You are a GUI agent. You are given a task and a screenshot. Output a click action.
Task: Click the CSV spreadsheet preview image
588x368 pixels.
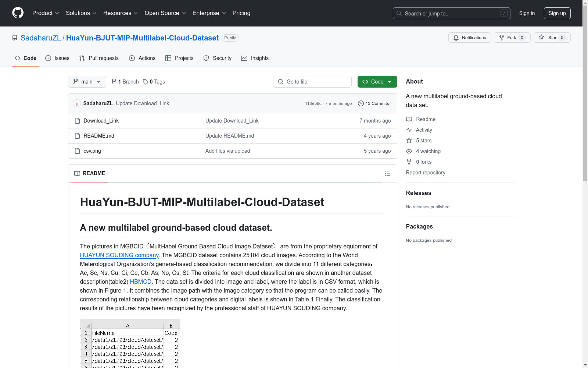pos(130,343)
